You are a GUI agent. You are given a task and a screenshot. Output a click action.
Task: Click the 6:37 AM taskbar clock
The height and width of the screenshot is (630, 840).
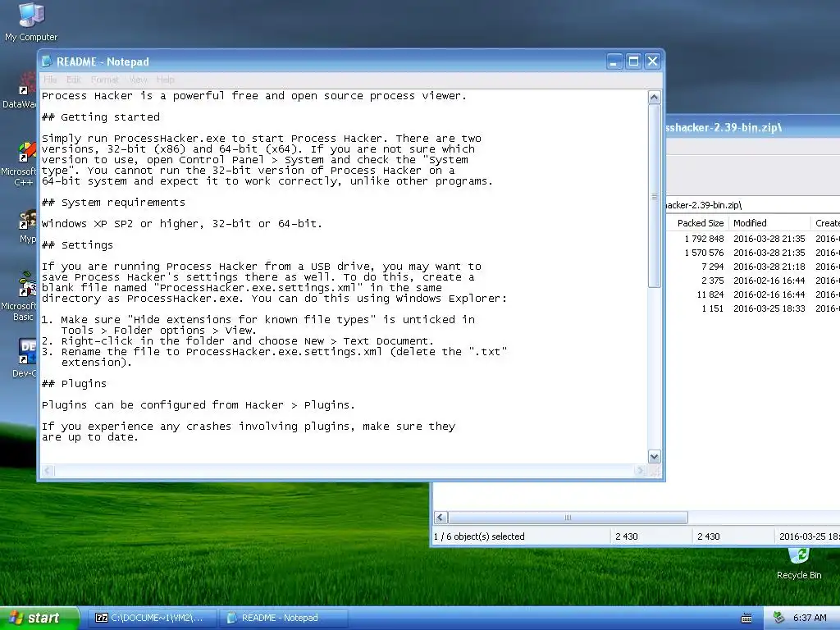[x=810, y=618]
